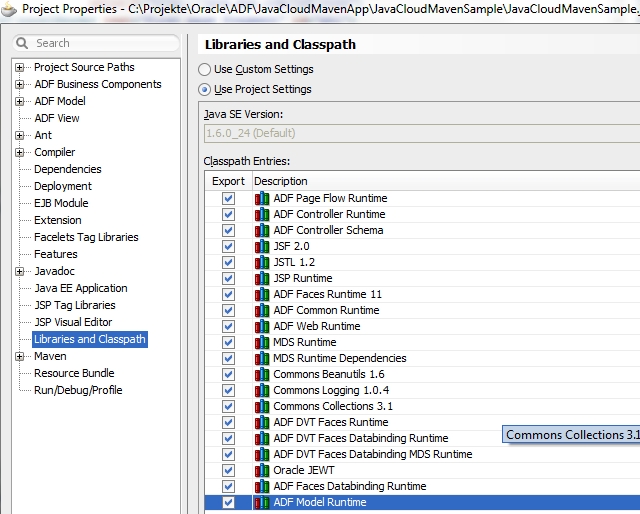The image size is (640, 514).
Task: Click the JSTL 1.2 library icon
Action: pos(262,263)
